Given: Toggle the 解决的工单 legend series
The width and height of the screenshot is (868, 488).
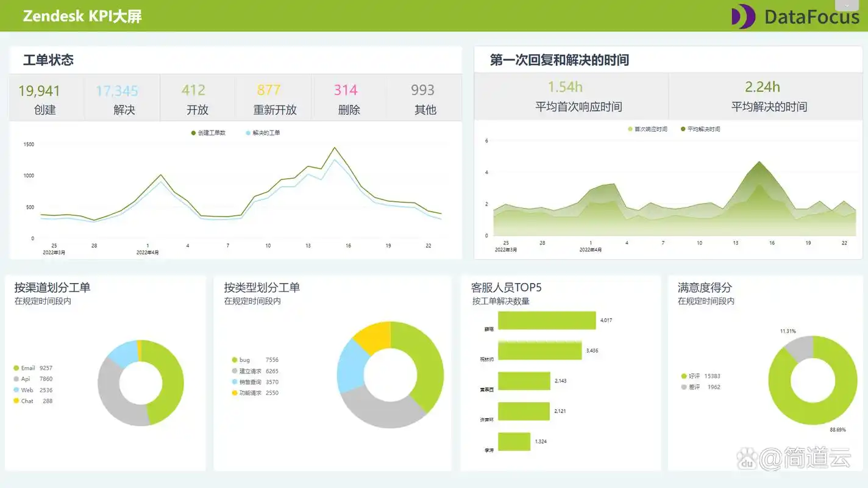Looking at the screenshot, I should click(x=263, y=132).
